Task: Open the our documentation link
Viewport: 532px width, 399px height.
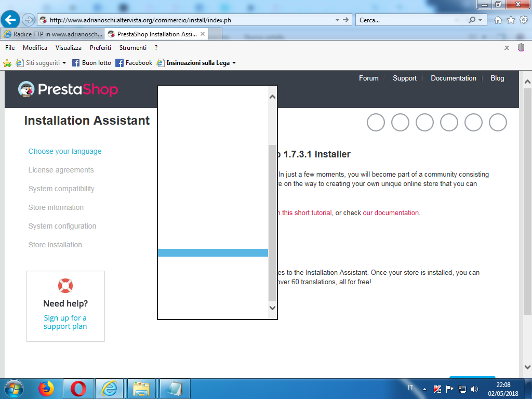Action: 391,212
